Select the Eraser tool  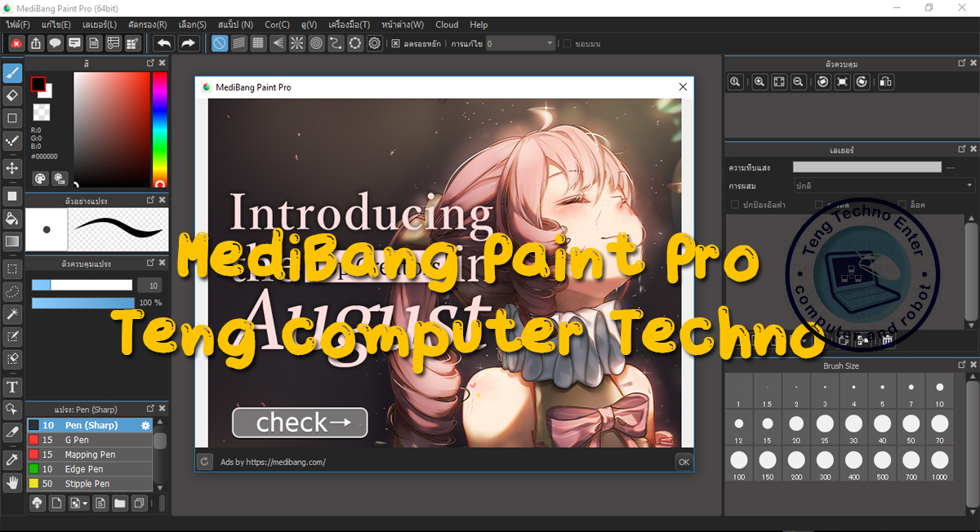(x=12, y=95)
